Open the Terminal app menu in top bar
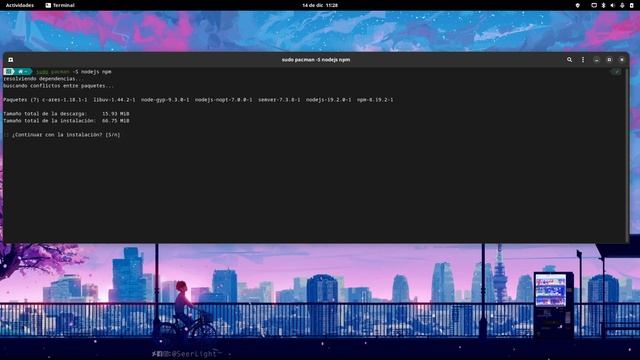 tap(60, 5)
